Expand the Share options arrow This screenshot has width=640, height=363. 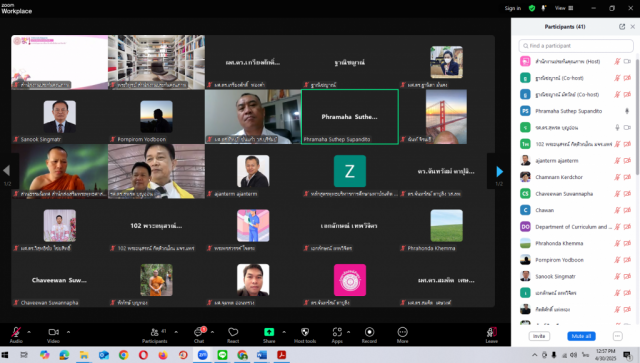coord(284,332)
